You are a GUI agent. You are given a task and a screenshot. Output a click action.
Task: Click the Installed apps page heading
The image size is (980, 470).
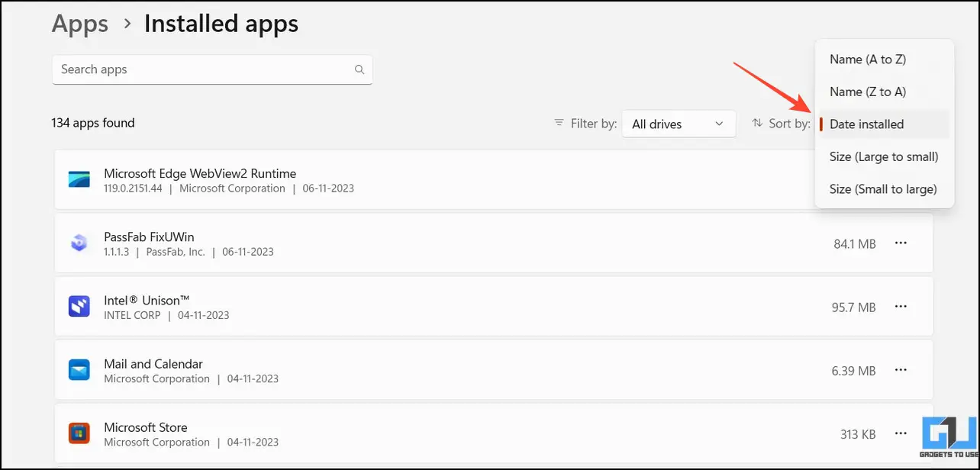click(221, 24)
